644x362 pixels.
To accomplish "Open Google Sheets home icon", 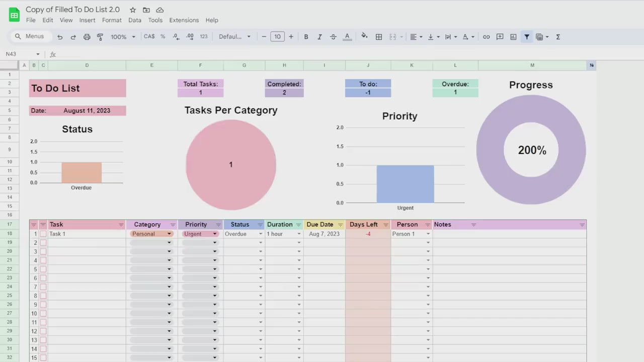I will pyautogui.click(x=14, y=15).
